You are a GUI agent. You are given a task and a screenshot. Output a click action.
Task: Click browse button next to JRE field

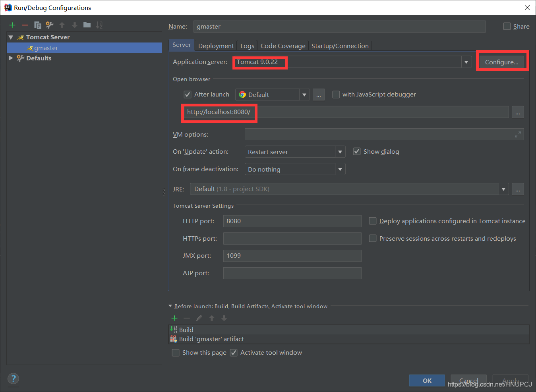click(518, 189)
